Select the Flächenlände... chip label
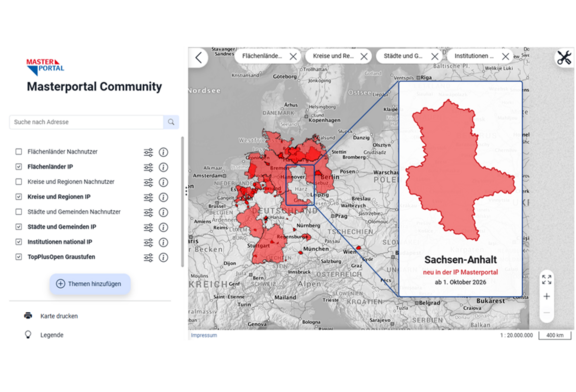 tap(262, 56)
